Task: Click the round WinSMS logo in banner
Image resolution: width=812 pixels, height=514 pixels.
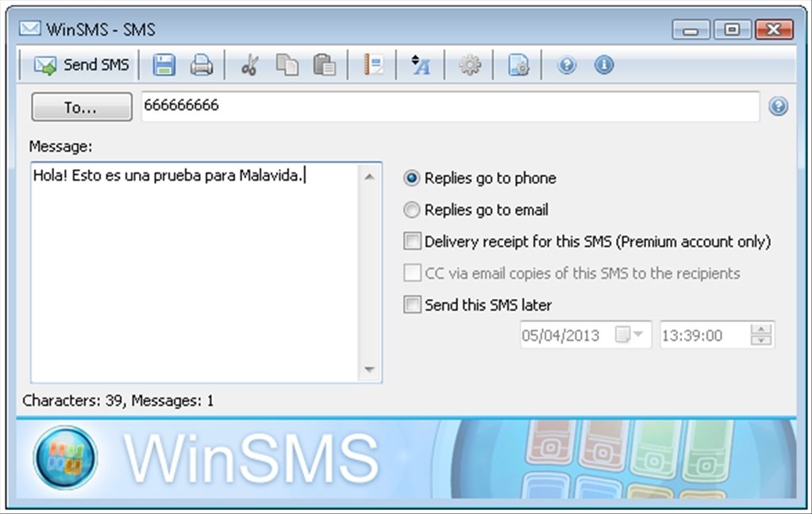Action: click(x=65, y=458)
